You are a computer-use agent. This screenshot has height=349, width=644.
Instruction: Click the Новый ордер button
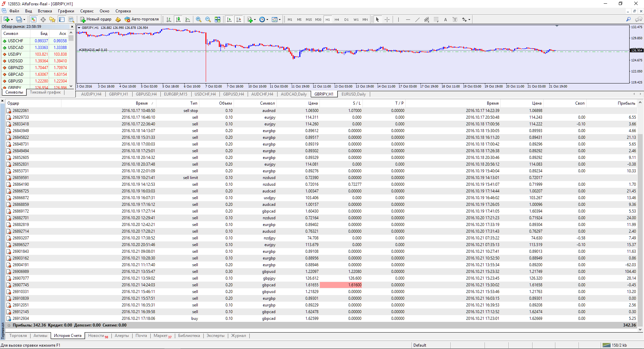tap(96, 19)
